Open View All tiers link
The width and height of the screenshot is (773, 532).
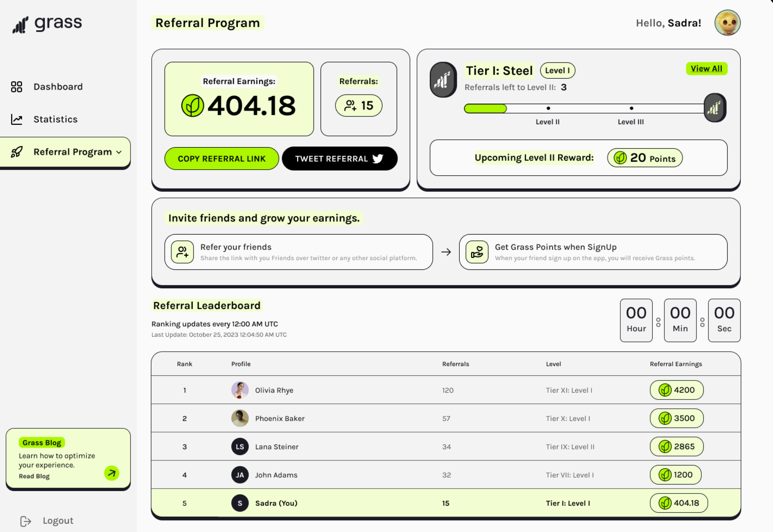coord(706,69)
